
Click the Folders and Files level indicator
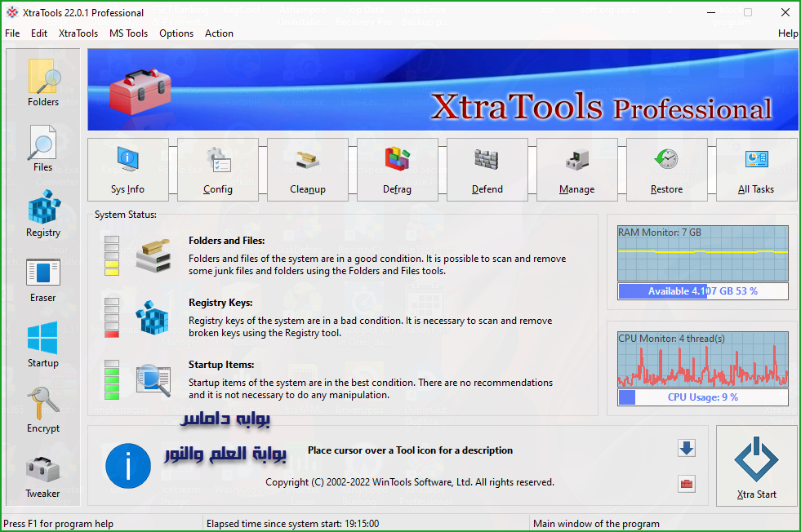[x=112, y=255]
